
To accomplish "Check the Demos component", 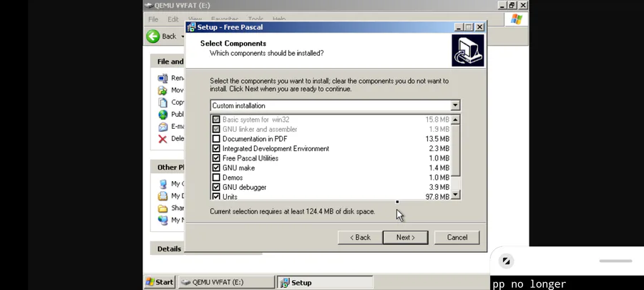I will (216, 178).
